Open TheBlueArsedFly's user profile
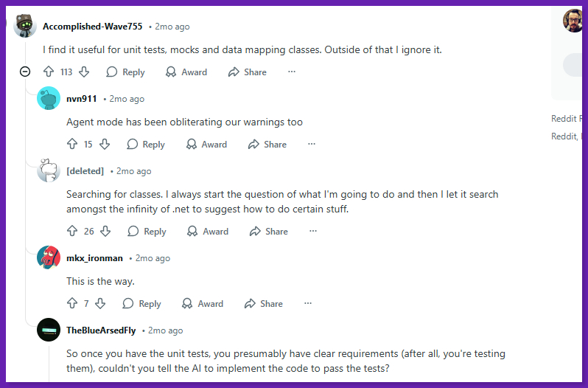The width and height of the screenshot is (588, 388). 101,330
